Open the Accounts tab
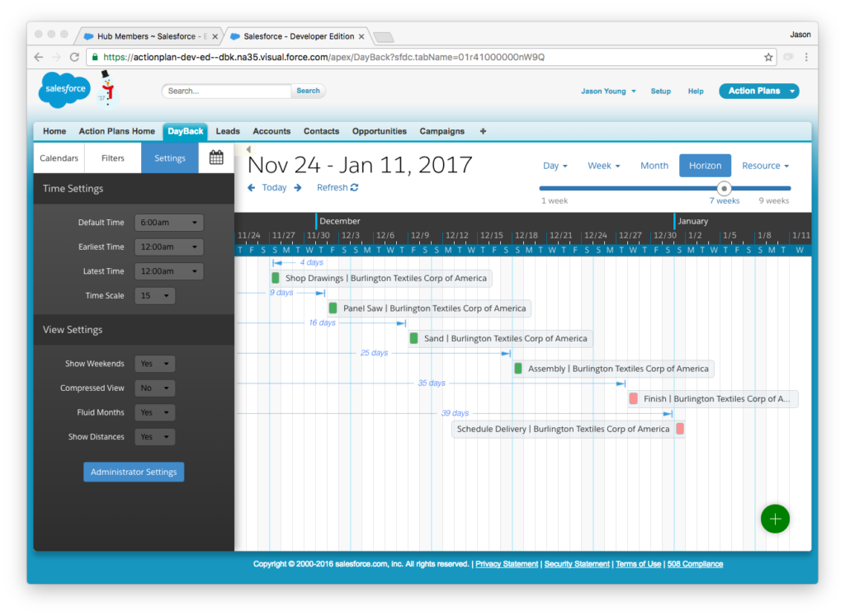This screenshot has width=845, height=616. click(x=271, y=131)
